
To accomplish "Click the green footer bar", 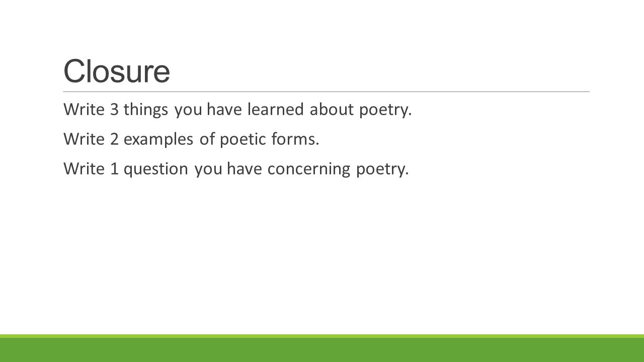I will (322, 348).
